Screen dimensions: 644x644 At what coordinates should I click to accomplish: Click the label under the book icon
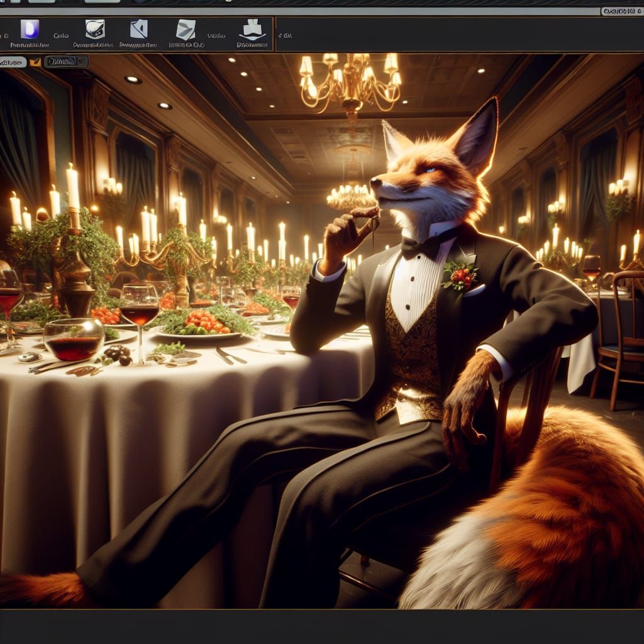pos(252,45)
